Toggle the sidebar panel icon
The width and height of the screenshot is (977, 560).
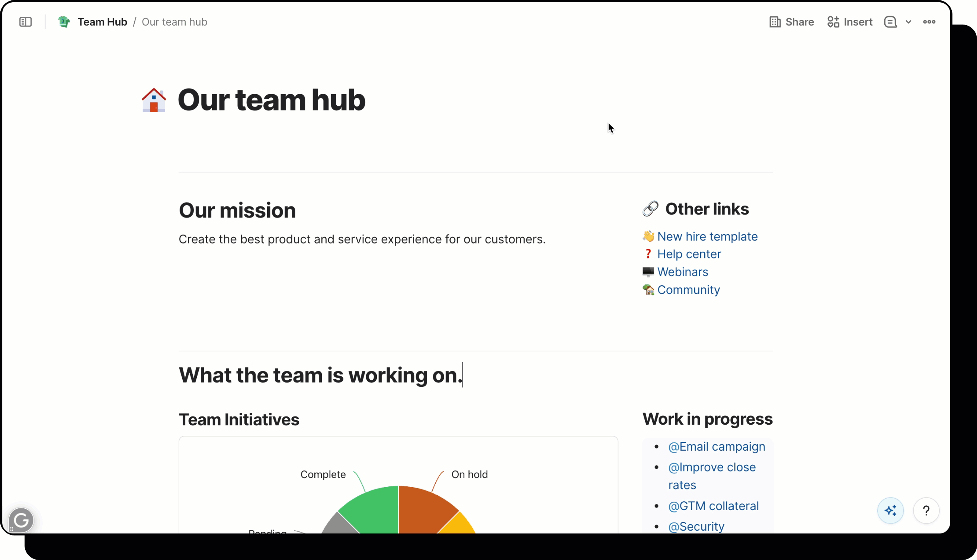(25, 22)
